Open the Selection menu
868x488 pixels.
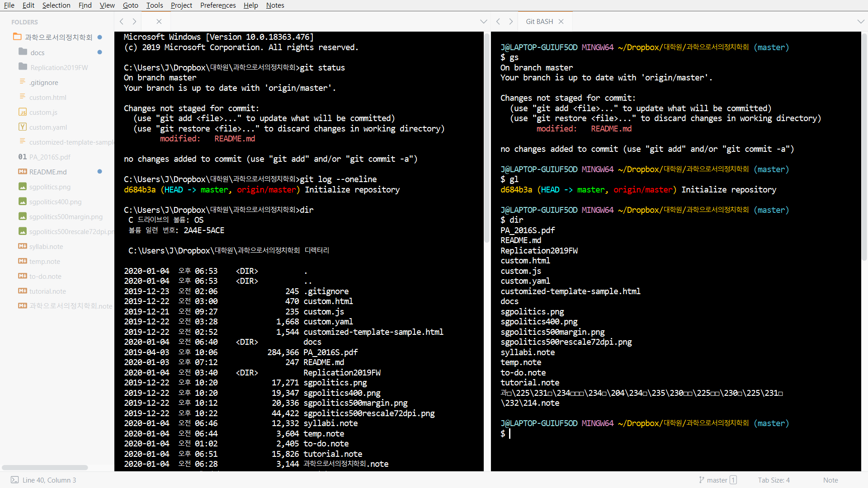pos(56,5)
